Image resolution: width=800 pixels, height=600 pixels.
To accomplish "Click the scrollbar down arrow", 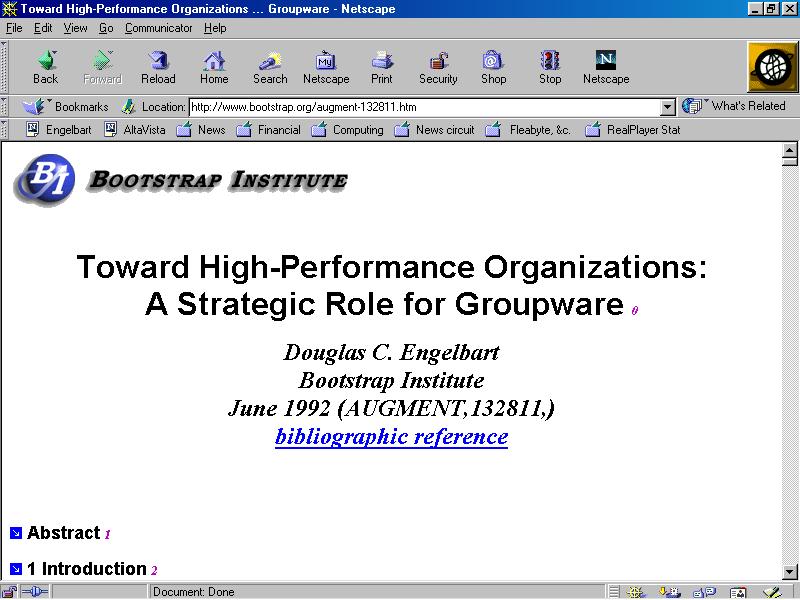I will (x=789, y=571).
